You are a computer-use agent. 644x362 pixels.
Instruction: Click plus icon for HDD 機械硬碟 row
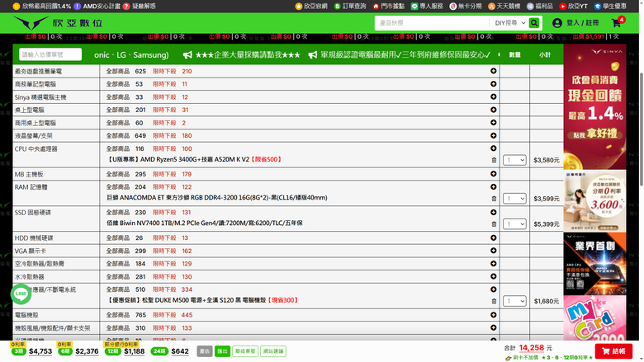493,237
